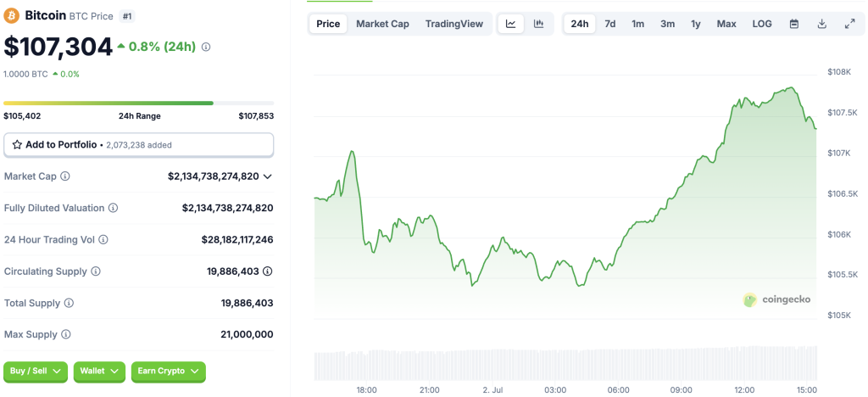Click the max supply value 21,000,000
This screenshot has width=868, height=397.
(x=247, y=335)
